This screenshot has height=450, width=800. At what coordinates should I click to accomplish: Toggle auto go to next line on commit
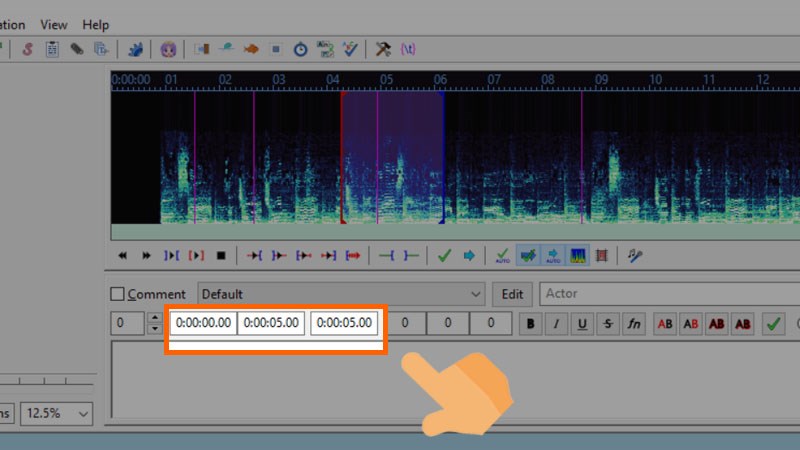coord(528,256)
